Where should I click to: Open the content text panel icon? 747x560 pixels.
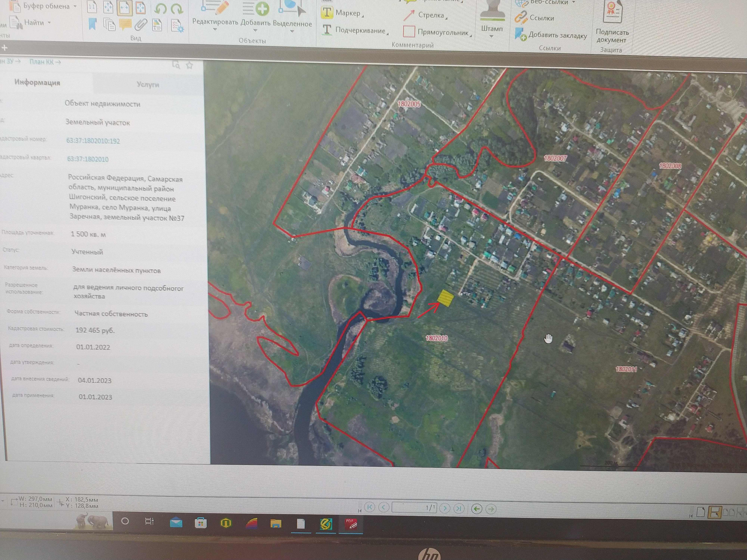157,25
